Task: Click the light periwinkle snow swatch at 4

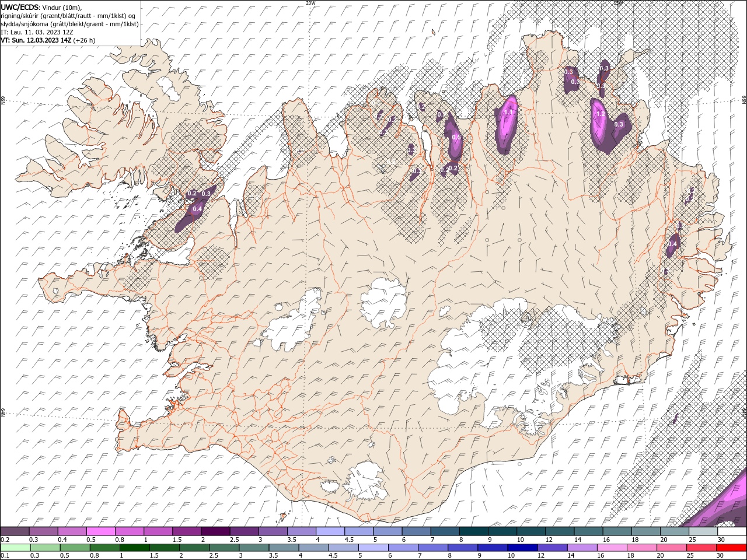Action: 330,531
